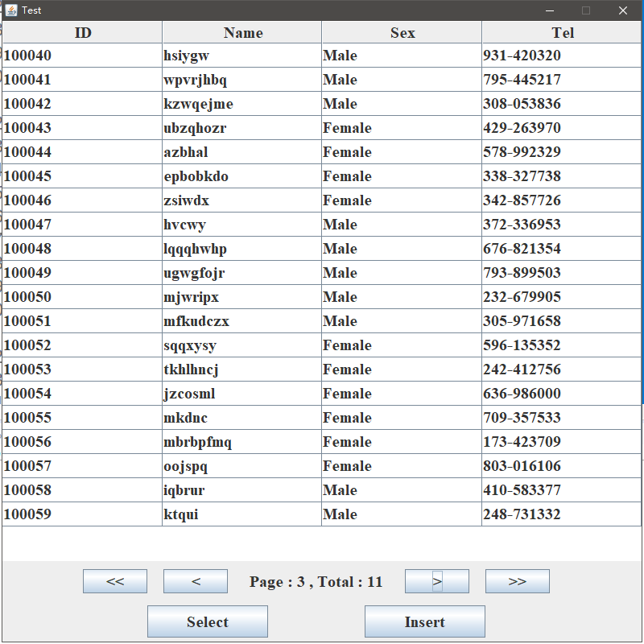The height and width of the screenshot is (644, 644).
Task: Select name cell jzcosml
Action: click(x=242, y=394)
